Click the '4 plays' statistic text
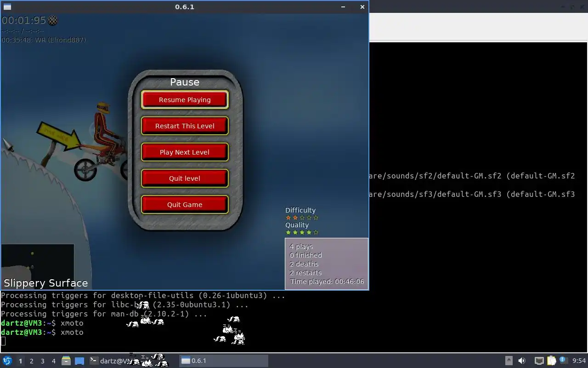Image resolution: width=588 pixels, height=368 pixels. click(x=301, y=247)
